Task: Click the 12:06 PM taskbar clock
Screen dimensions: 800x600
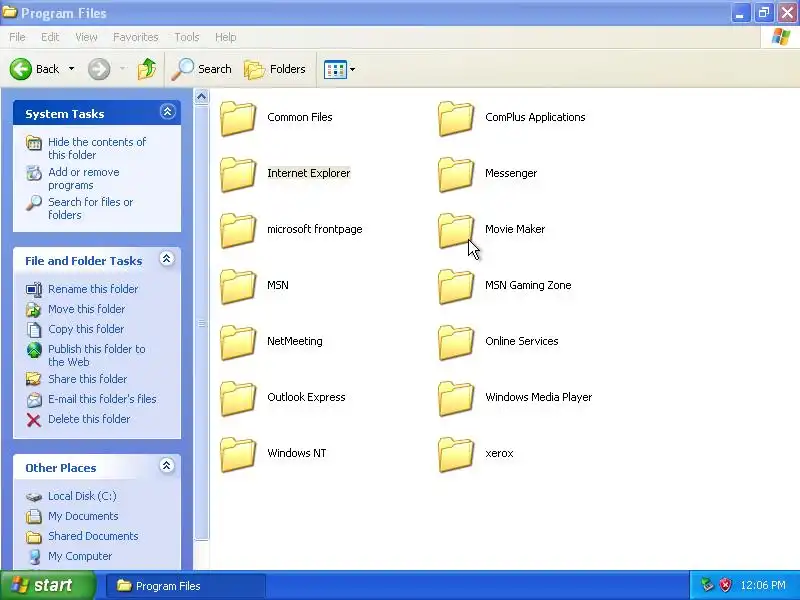Action: click(763, 585)
